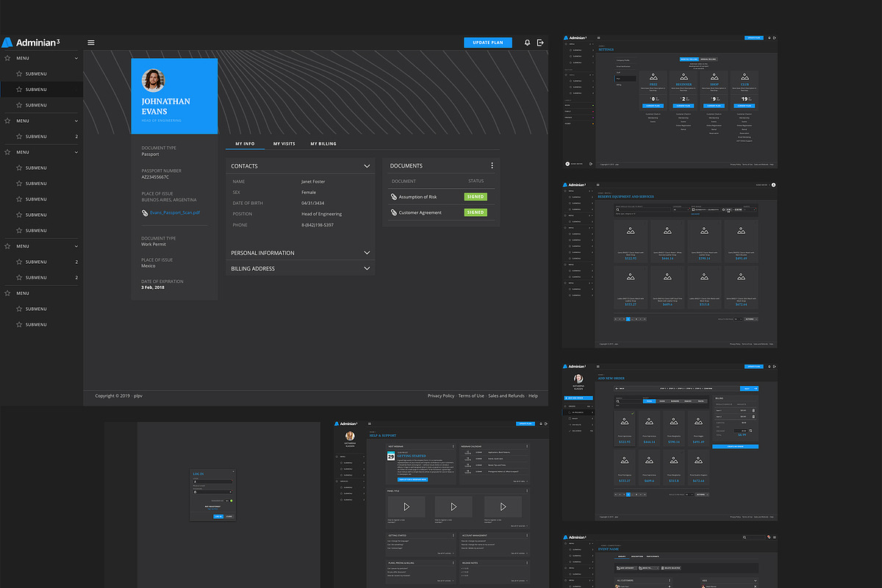Screen dimensions: 882x588
Task: Click the paperclip icon next to Customer Agreement
Action: tap(393, 212)
